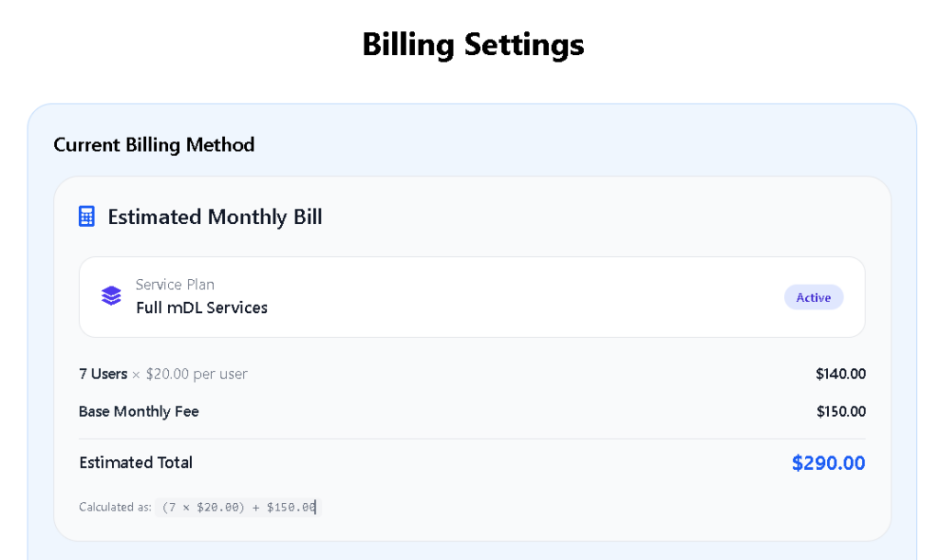The height and width of the screenshot is (560, 940).
Task: Click the Service Plan card
Action: (472, 297)
